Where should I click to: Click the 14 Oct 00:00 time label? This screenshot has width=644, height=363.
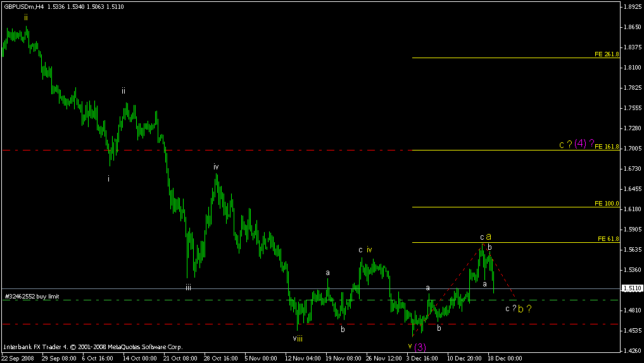(x=140, y=358)
